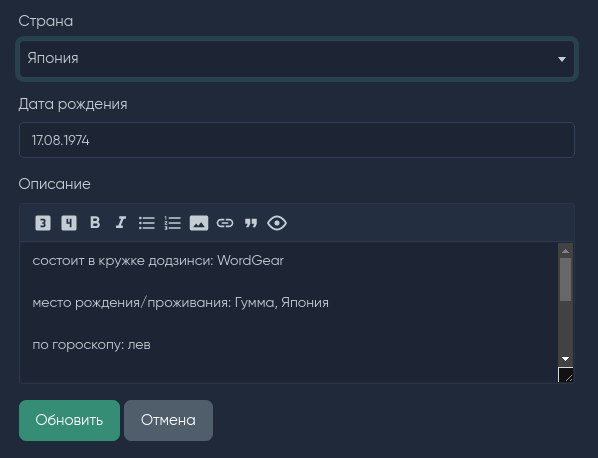The image size is (598, 458).
Task: Insert a blockquote with the quote icon
Action: coord(251,223)
